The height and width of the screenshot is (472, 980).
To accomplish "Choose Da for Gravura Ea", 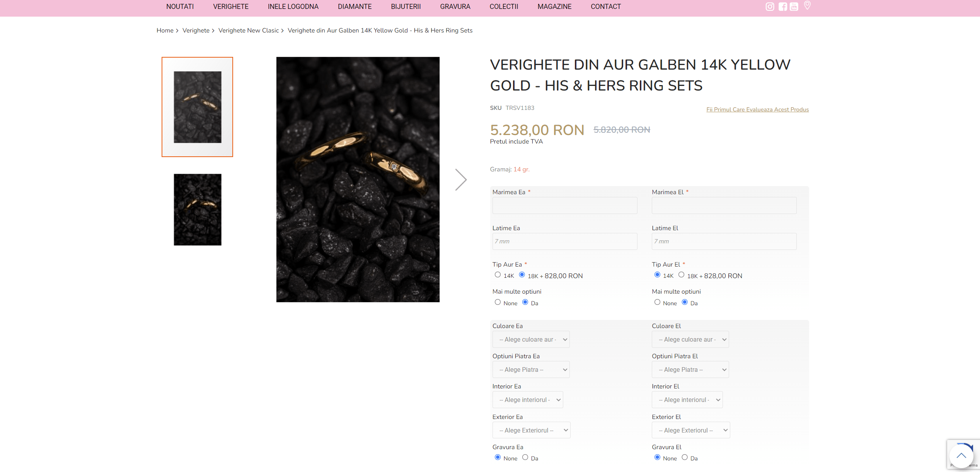I will 525,457.
